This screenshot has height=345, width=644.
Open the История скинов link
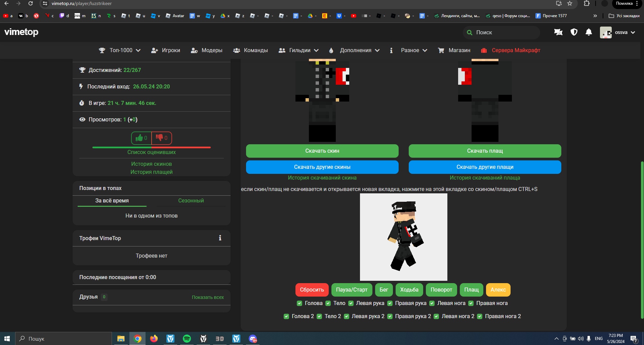tap(151, 164)
